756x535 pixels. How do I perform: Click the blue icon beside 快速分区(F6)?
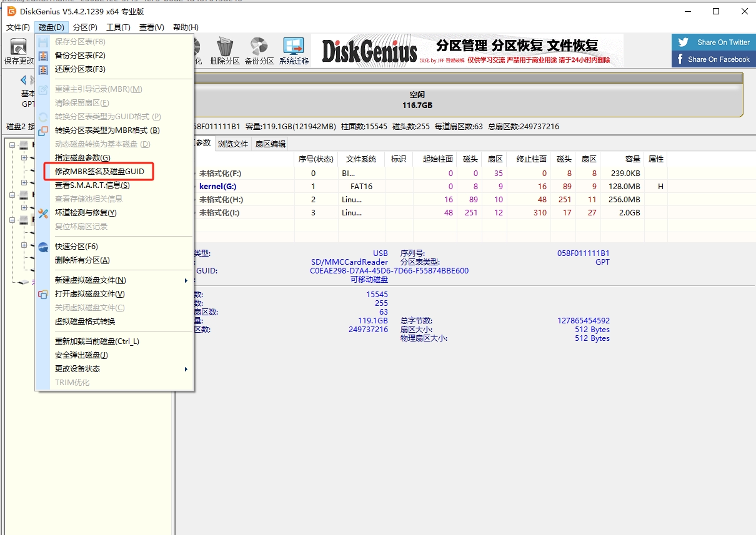pos(43,247)
